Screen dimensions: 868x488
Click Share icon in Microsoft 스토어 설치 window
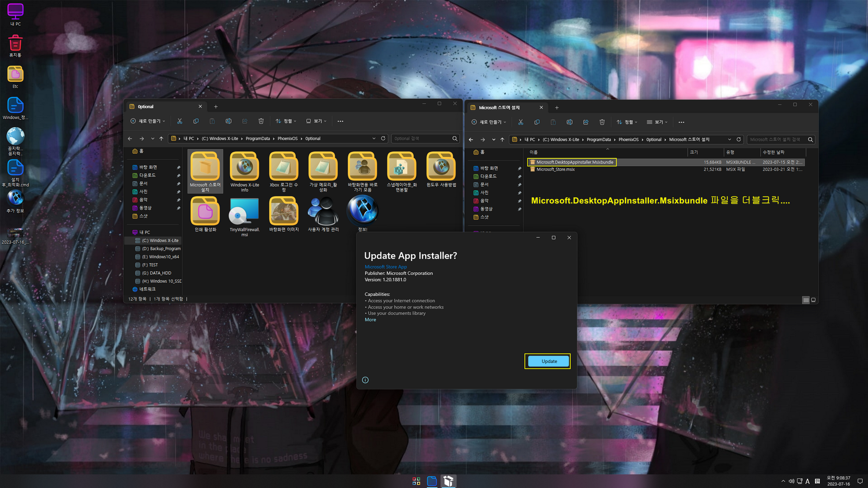(x=586, y=122)
